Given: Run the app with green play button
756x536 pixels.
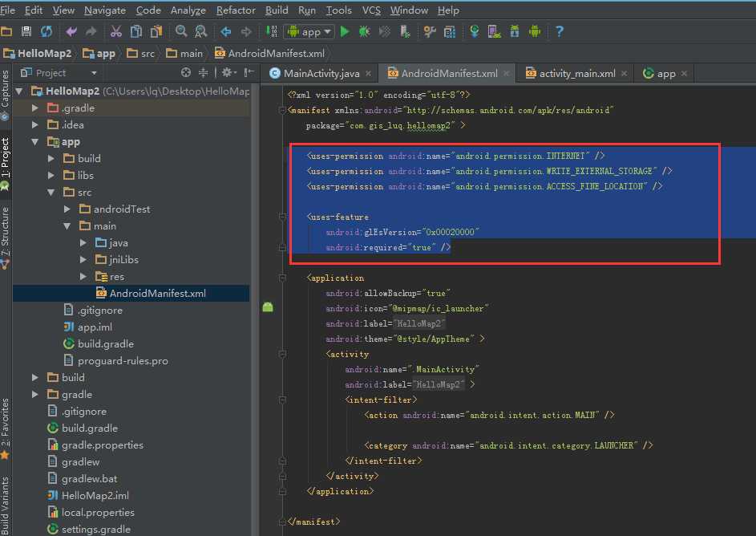Looking at the screenshot, I should [x=345, y=31].
